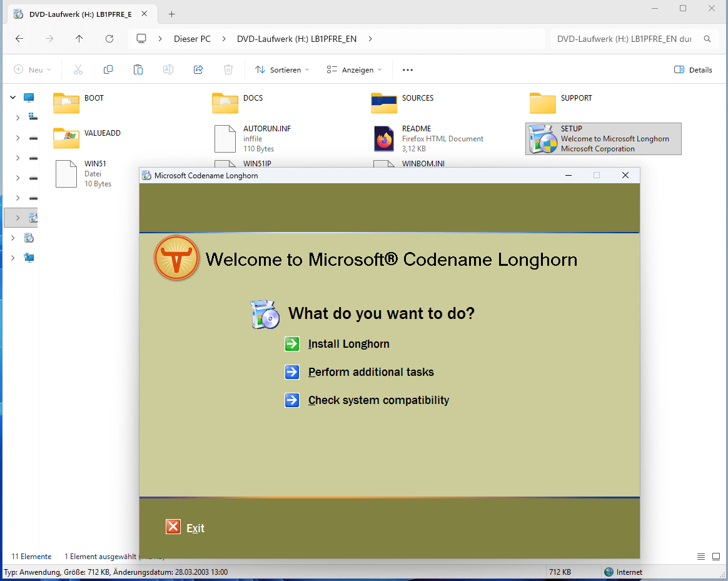This screenshot has height=581, width=728.
Task: Close the DVD-Laufwerk Explorer tab
Action: (144, 14)
